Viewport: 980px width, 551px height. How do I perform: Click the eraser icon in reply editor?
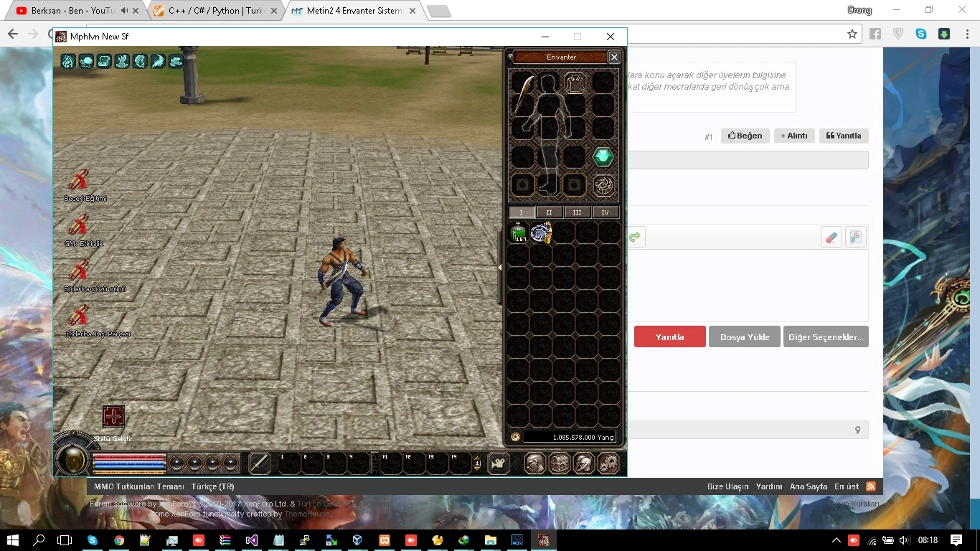[831, 237]
